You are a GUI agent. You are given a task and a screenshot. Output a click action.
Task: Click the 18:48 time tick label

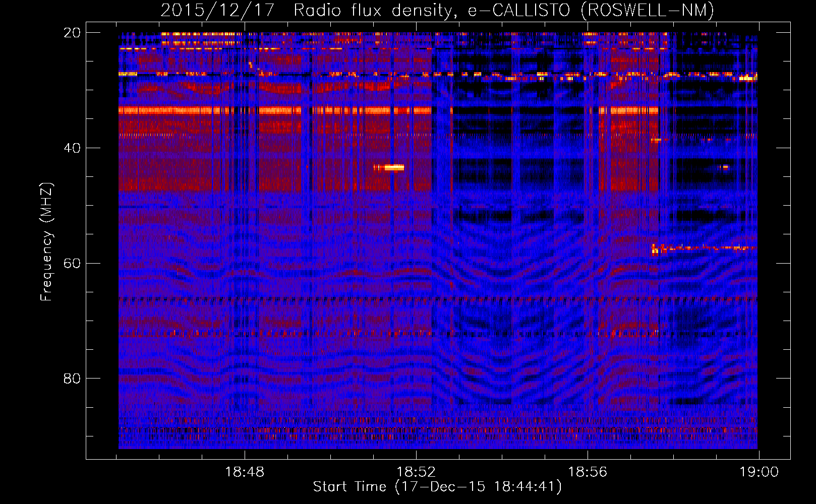[245, 472]
